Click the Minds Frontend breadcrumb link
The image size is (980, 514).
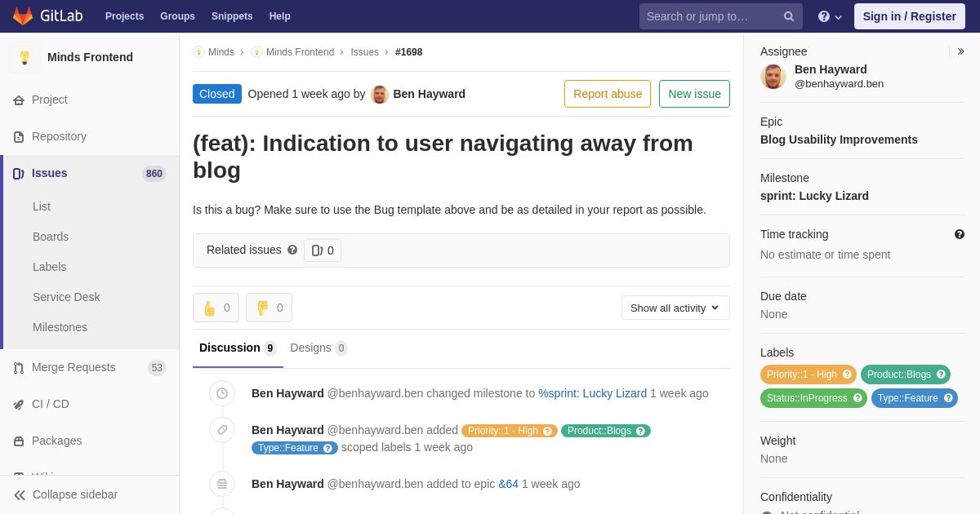[292, 52]
